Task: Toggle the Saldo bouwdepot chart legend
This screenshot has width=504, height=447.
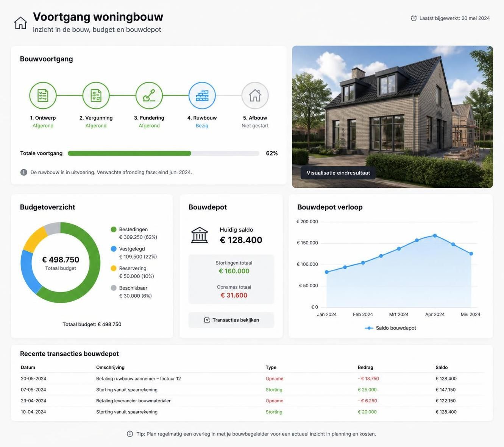Action: pyautogui.click(x=390, y=328)
